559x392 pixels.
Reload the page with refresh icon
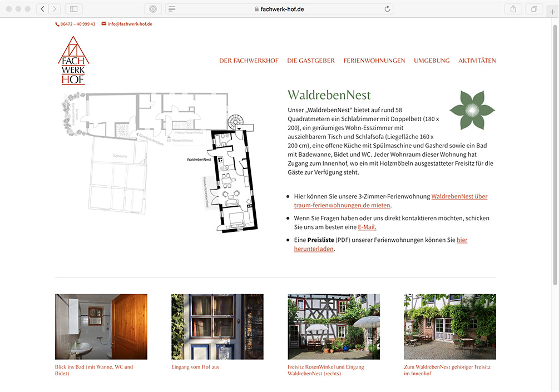click(387, 9)
